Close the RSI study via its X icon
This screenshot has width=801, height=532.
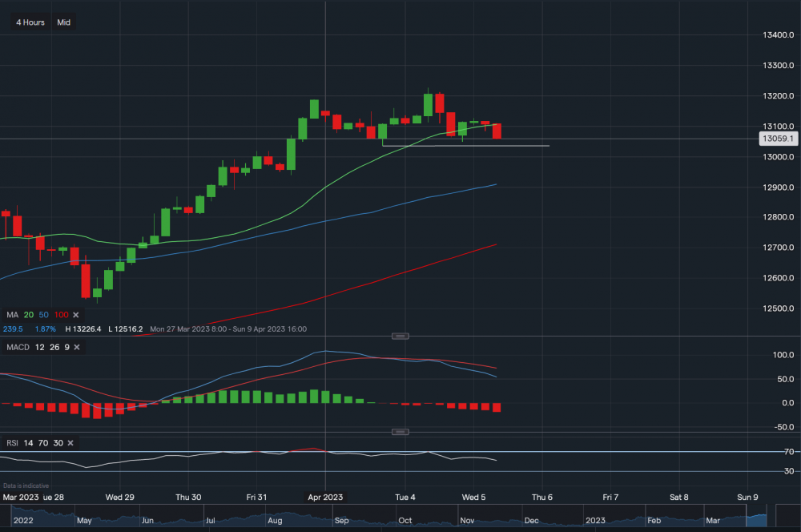coord(70,442)
